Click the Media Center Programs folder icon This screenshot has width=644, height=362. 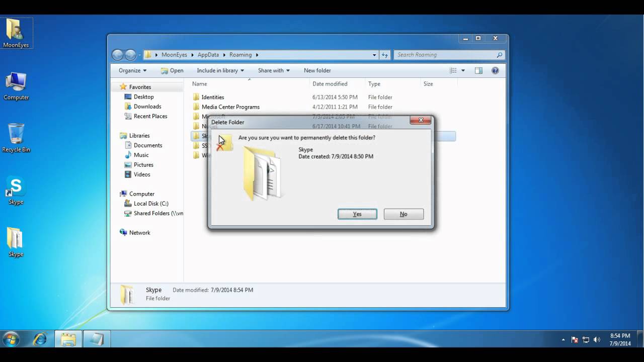click(196, 107)
